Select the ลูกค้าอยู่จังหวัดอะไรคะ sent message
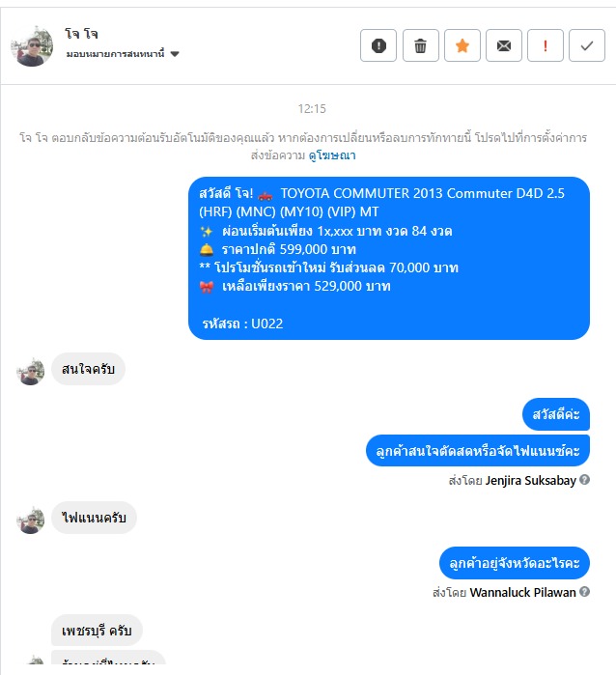This screenshot has width=616, height=675. pos(515,563)
